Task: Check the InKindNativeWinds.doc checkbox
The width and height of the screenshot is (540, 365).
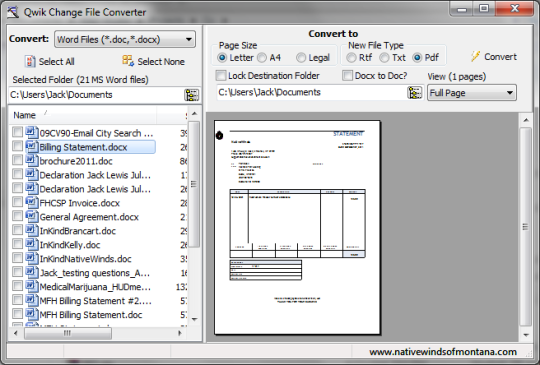Action: (17, 258)
